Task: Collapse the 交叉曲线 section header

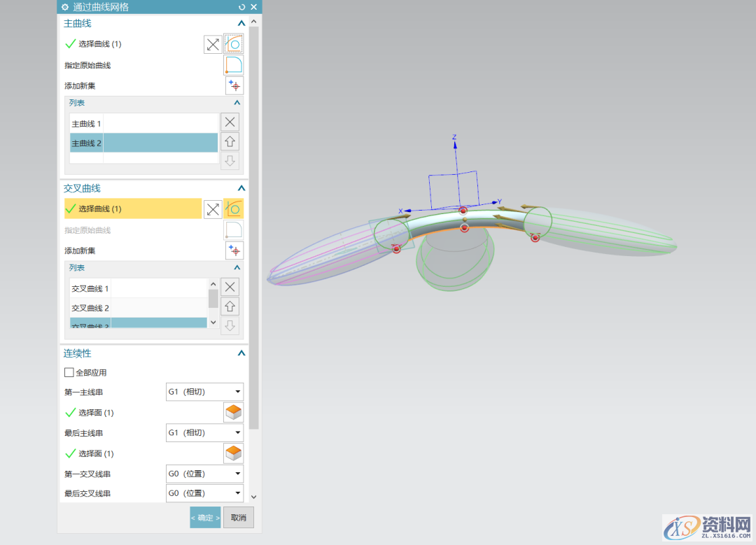Action: click(x=241, y=188)
